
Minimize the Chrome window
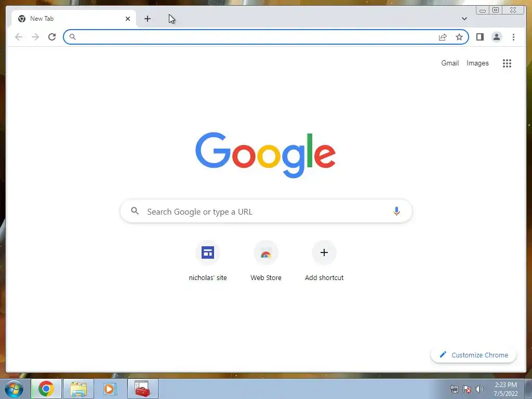pyautogui.click(x=483, y=10)
